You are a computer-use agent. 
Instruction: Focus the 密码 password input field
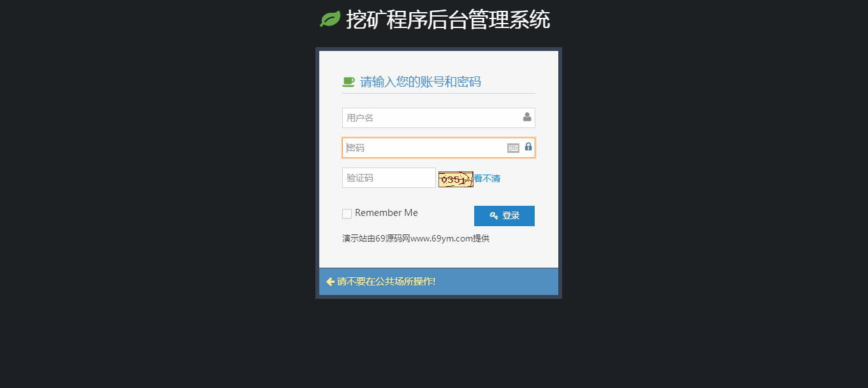click(438, 148)
